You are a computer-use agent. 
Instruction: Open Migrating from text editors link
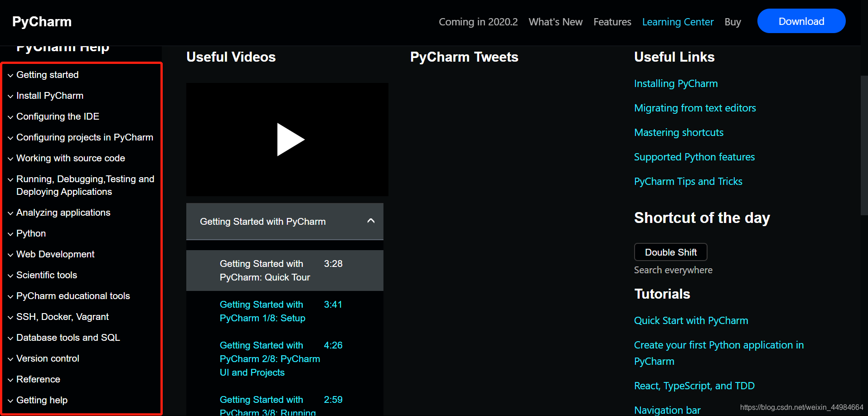tap(695, 108)
